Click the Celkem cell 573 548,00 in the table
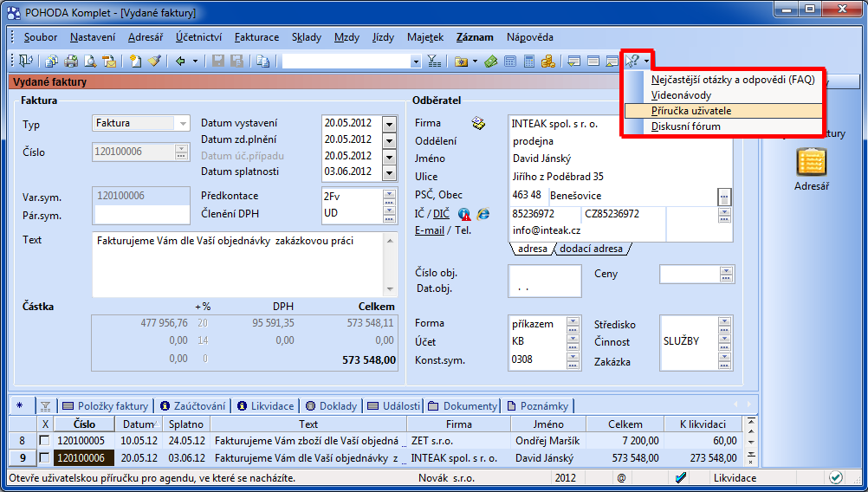Screen dimensions: 868x492 click(625, 457)
